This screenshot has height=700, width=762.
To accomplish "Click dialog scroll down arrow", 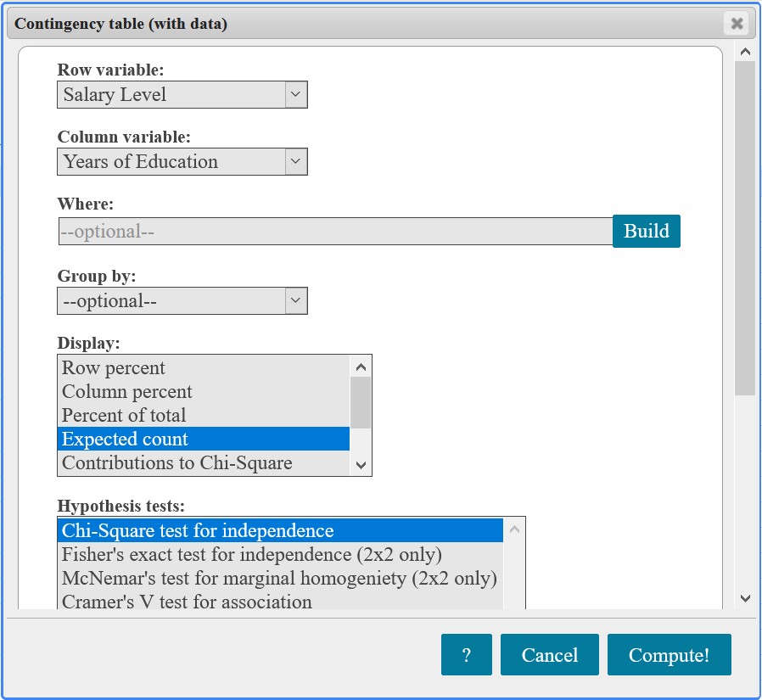I will tap(746, 598).
